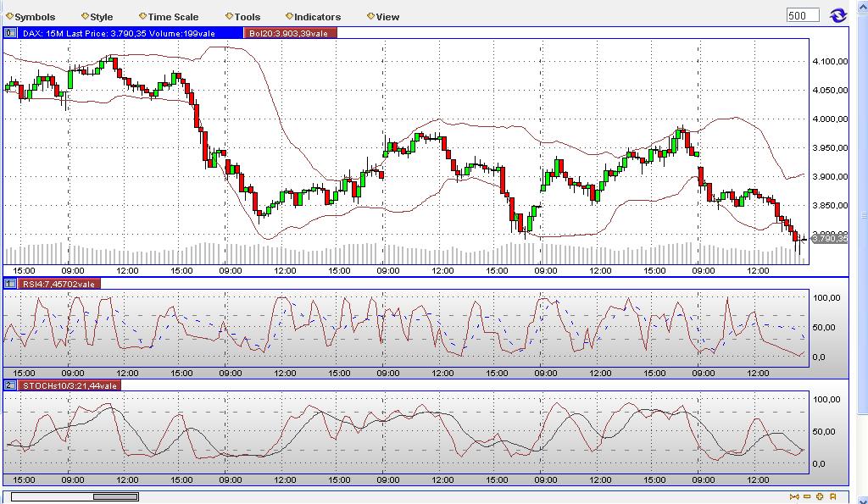The image size is (868, 504).
Task: Open the Indicators menu
Action: tap(314, 16)
